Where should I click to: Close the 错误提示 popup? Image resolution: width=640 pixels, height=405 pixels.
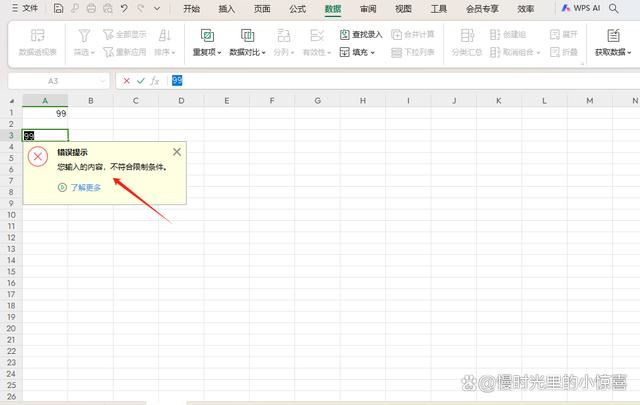tap(177, 152)
